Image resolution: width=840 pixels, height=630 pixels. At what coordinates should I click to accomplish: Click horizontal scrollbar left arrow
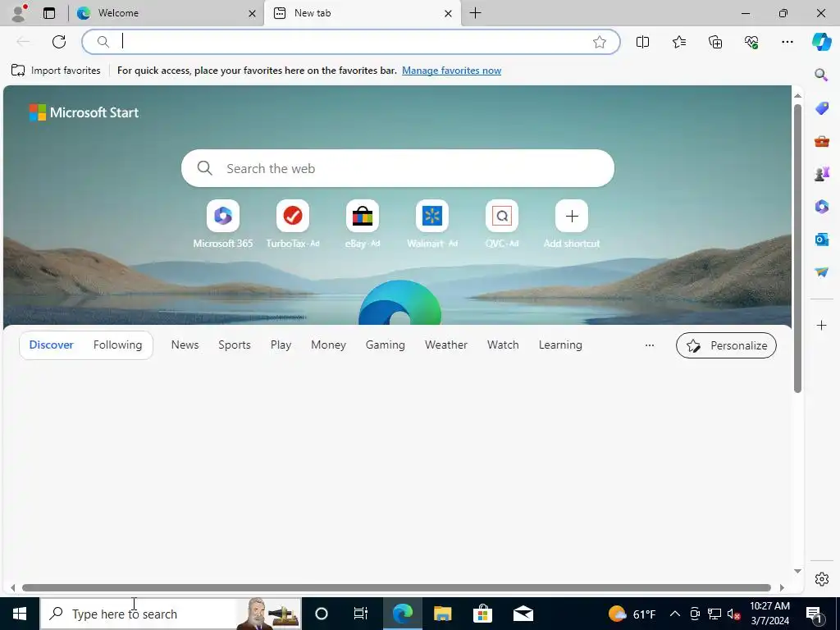point(13,587)
